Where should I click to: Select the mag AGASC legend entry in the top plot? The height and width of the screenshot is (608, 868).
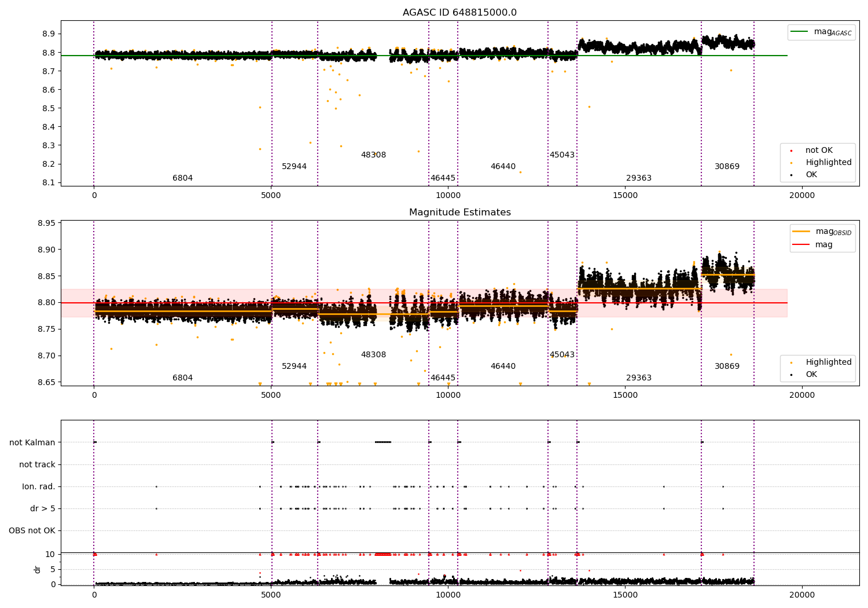tap(821, 32)
